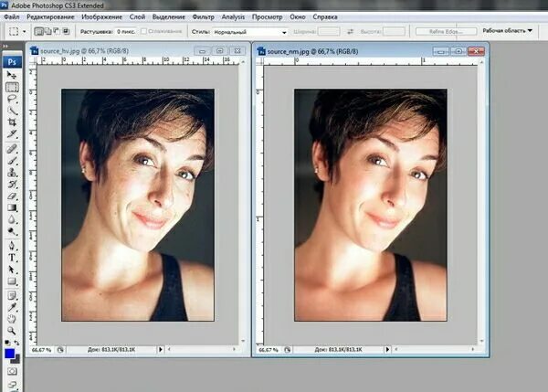548x392 pixels.
Task: Toggle Quick Mask mode
Action: pyautogui.click(x=12, y=371)
